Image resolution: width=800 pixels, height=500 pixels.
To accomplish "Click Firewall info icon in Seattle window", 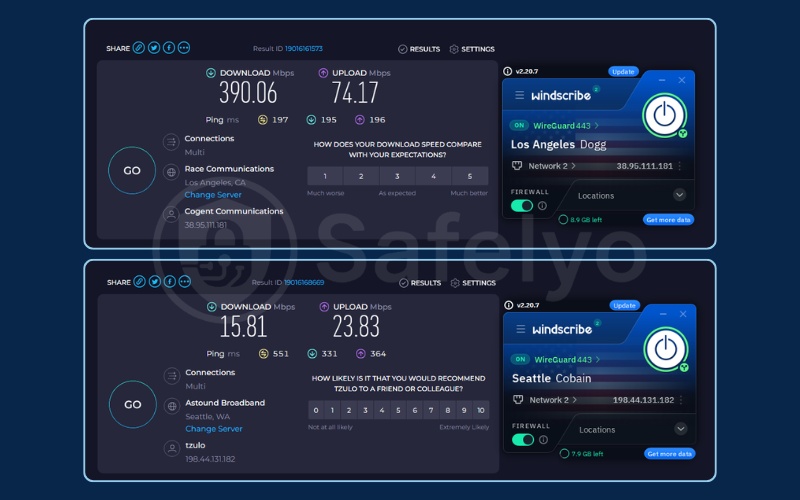I will (543, 440).
